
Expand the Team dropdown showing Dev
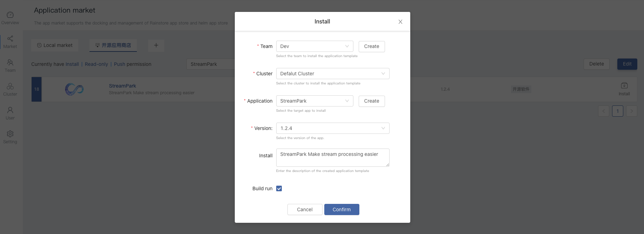tap(314, 46)
